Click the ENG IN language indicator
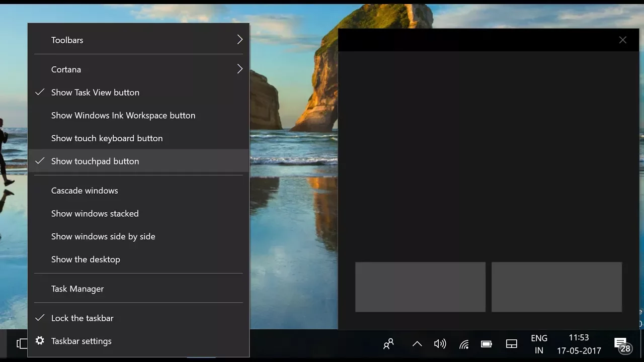This screenshot has height=362, width=644. click(x=539, y=344)
